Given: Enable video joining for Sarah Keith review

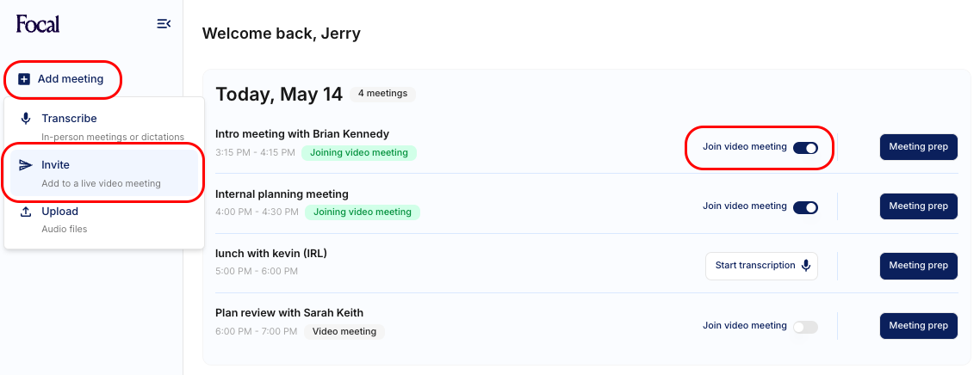Looking at the screenshot, I should coord(805,327).
